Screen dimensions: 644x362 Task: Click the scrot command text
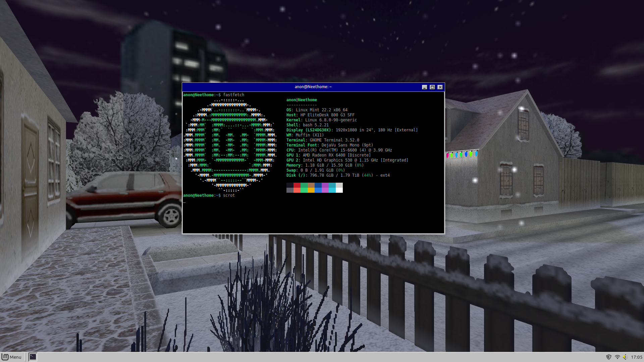pos(229,195)
